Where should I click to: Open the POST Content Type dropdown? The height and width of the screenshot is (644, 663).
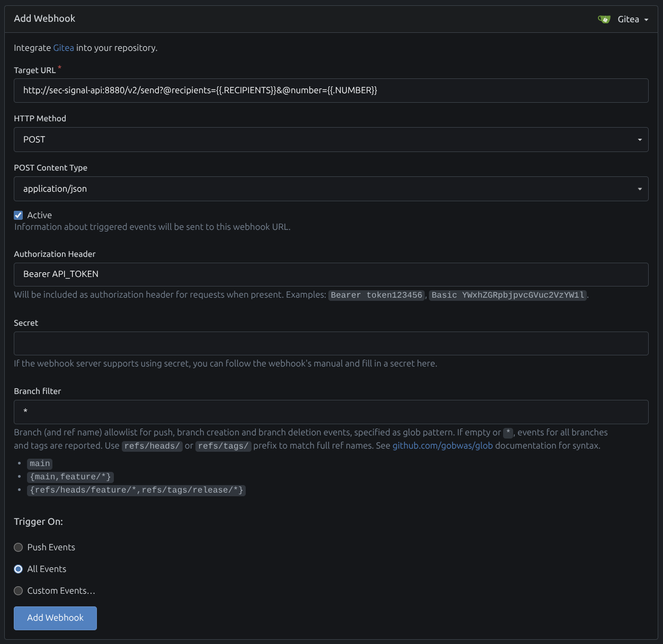click(x=331, y=189)
